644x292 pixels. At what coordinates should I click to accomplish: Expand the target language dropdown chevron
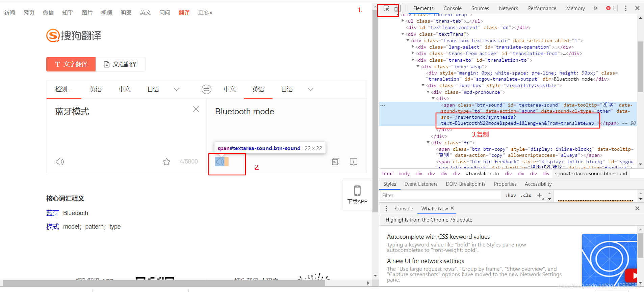tap(311, 89)
